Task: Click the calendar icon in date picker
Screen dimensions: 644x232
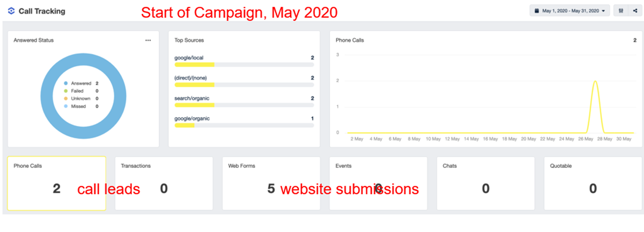Action: [x=536, y=11]
